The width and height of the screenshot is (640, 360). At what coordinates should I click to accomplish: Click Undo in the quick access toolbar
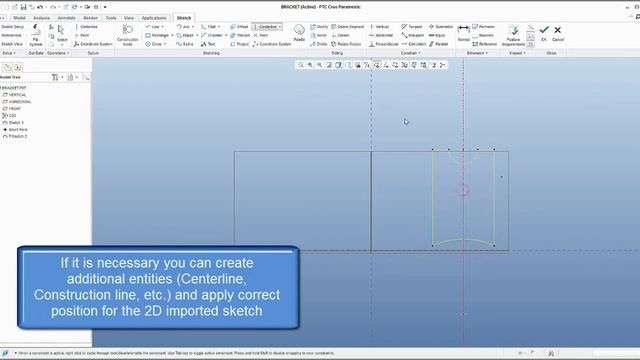[40, 7]
